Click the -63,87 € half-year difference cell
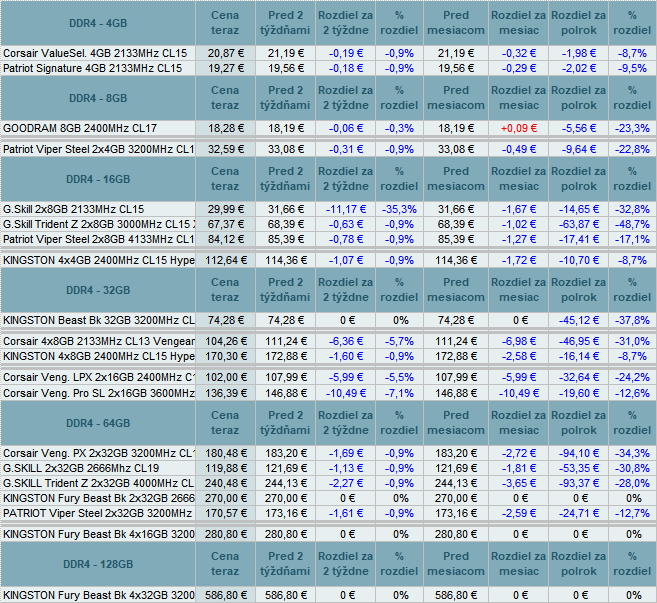The image size is (657, 603). point(579,224)
